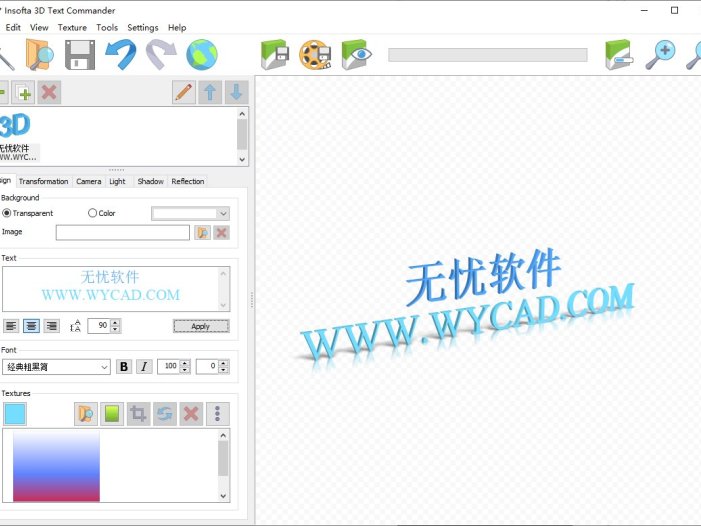Click inside the Text input box
This screenshot has width=701, height=526.
110,289
